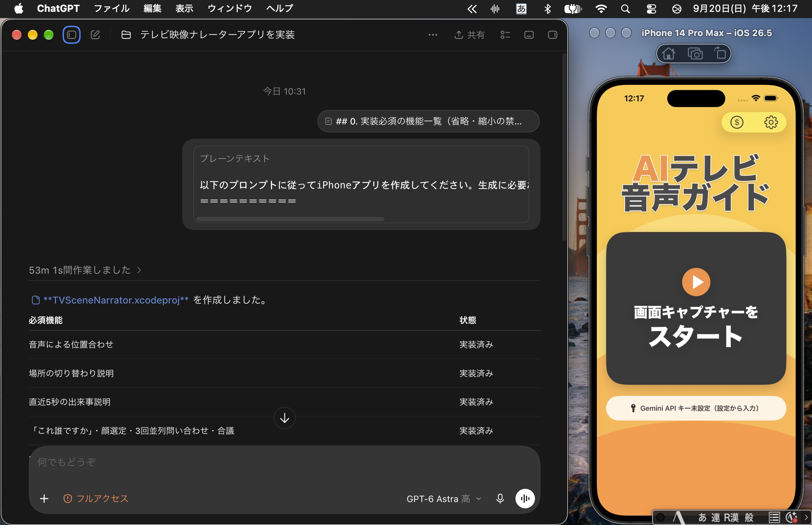Toggle the right side panel icon
The image size is (812, 525).
[x=553, y=35]
